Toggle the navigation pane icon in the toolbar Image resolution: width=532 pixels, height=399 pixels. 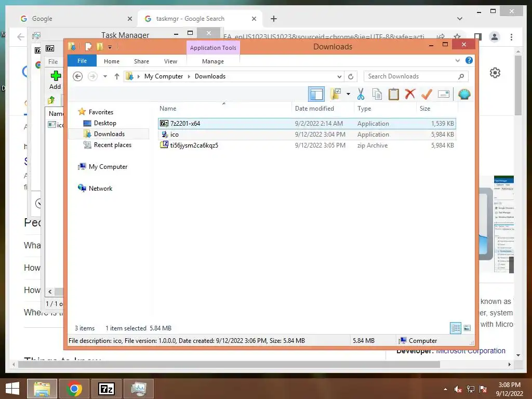pyautogui.click(x=316, y=94)
